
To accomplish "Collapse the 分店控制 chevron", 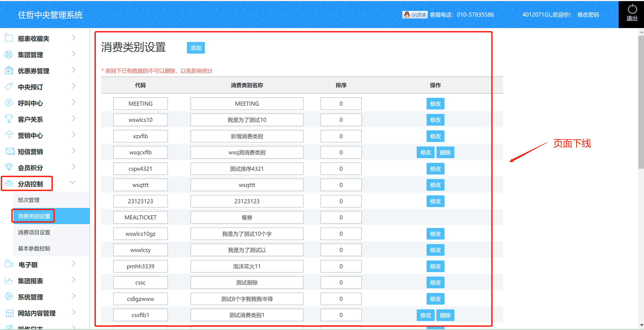I will point(72,183).
